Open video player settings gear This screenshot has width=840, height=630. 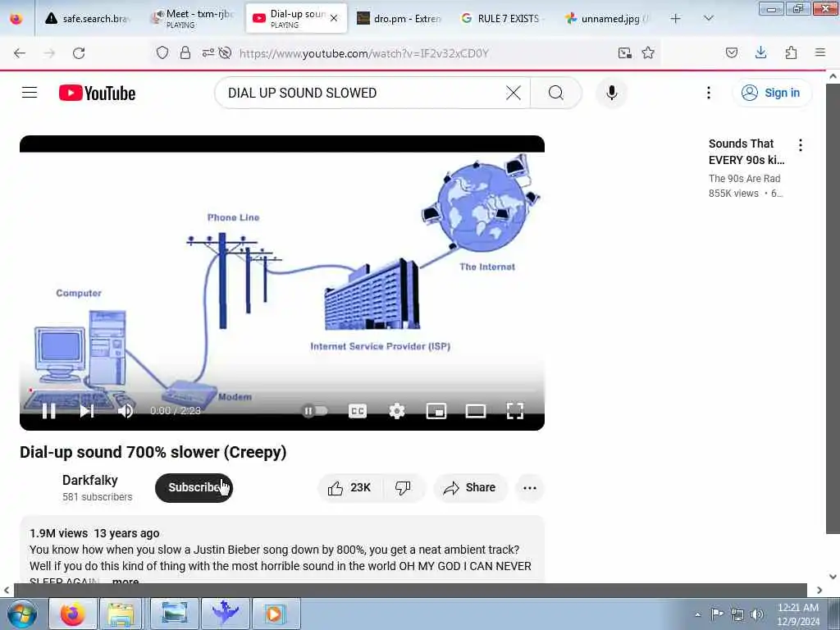pyautogui.click(x=397, y=411)
